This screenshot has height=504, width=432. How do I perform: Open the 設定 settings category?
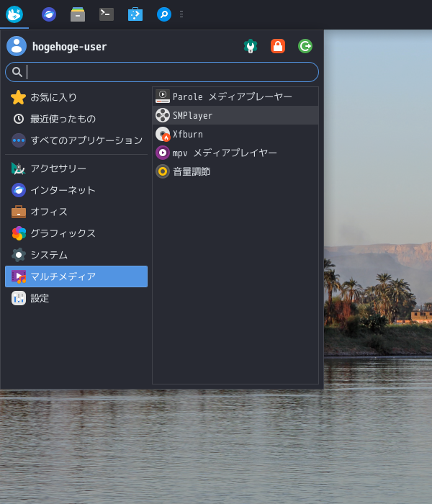pyautogui.click(x=76, y=298)
